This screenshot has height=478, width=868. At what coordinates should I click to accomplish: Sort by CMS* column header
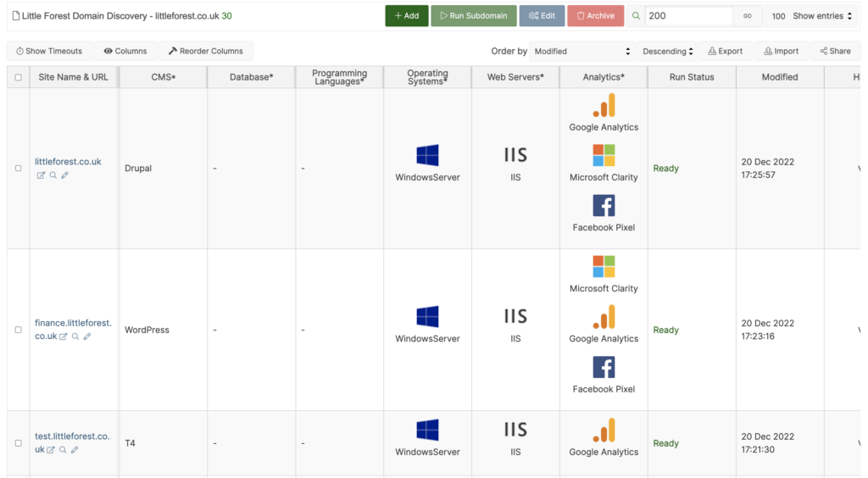(x=164, y=77)
